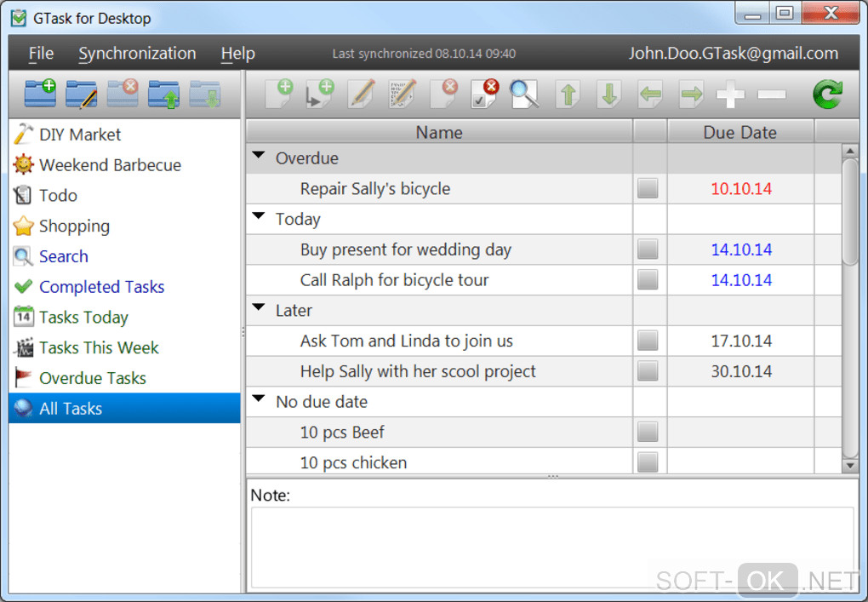Add a new task with toolbar icon
Screen dimensions: 868x602
pyautogui.click(x=279, y=94)
